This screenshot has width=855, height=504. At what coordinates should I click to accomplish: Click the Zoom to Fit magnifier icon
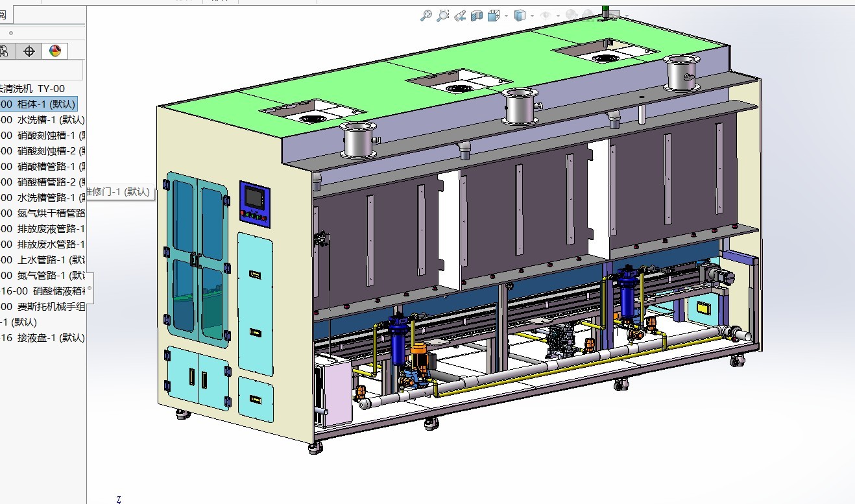coord(426,16)
